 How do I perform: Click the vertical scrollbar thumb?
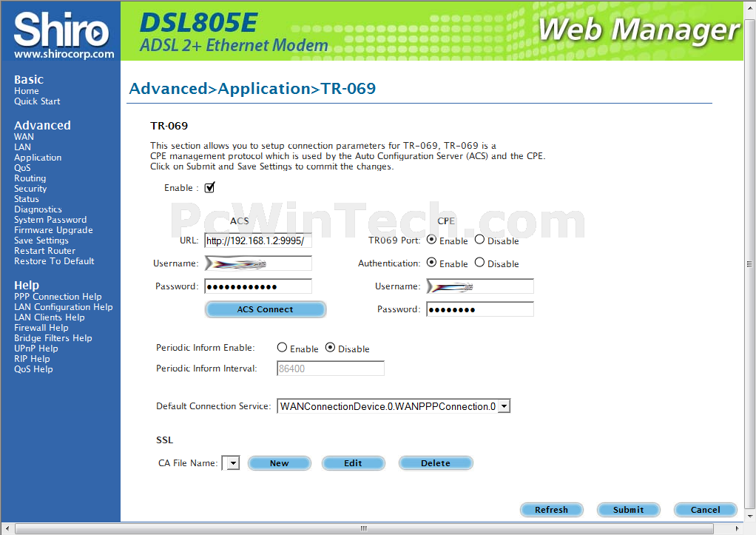[x=750, y=264]
